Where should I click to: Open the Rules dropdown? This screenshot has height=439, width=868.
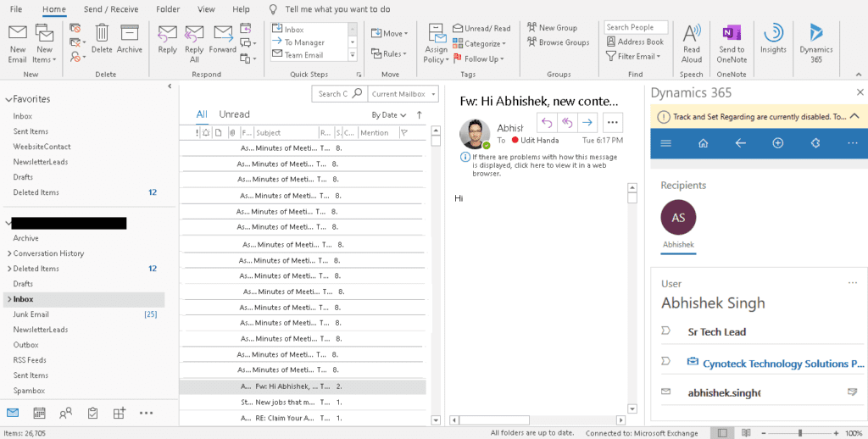(389, 53)
